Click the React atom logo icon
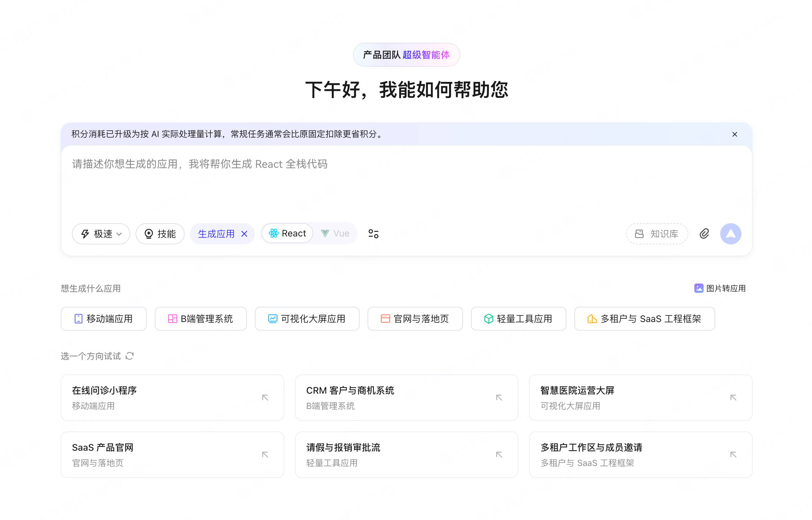 tap(273, 233)
